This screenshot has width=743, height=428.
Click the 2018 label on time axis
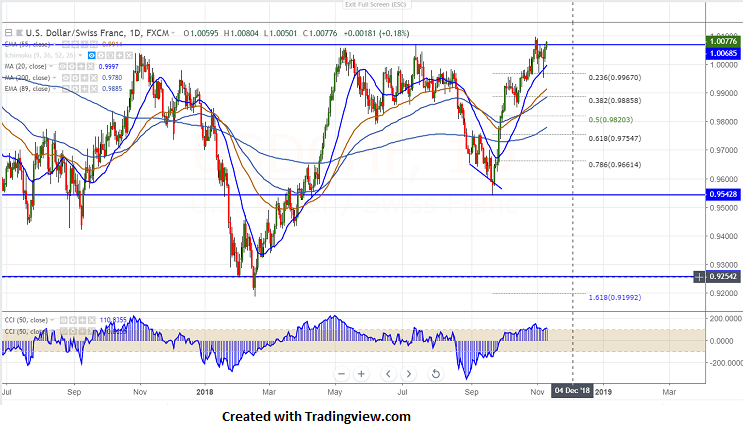(205, 392)
